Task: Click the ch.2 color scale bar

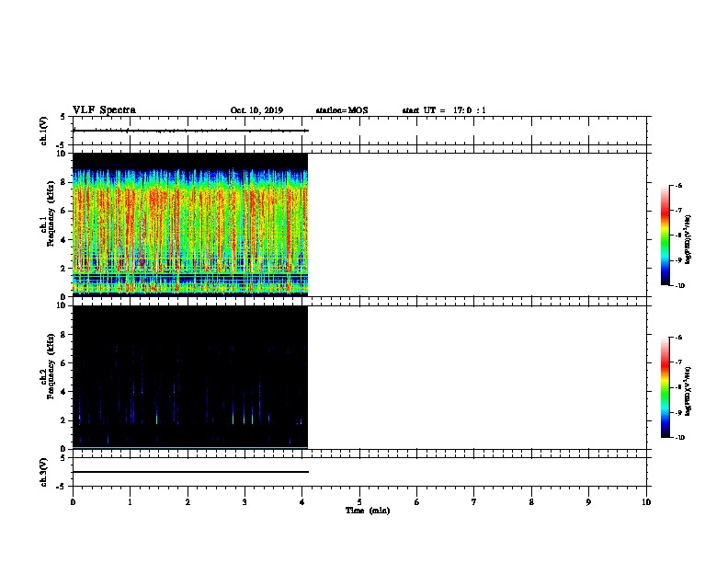Action: point(665,387)
